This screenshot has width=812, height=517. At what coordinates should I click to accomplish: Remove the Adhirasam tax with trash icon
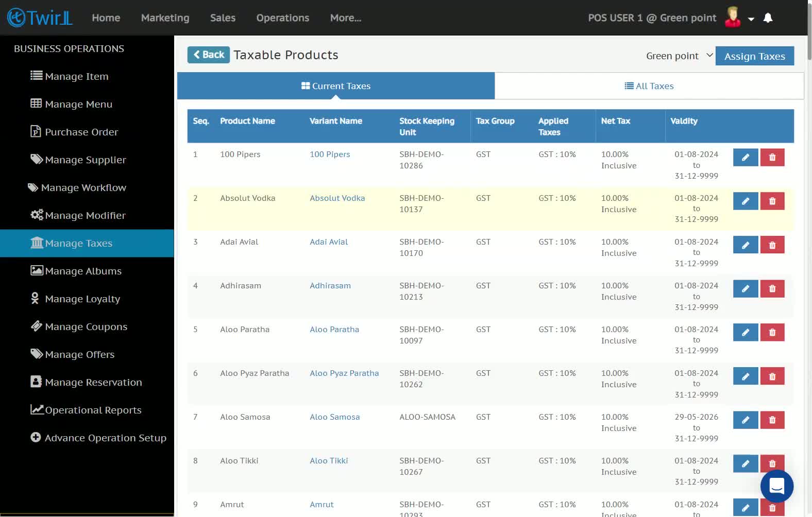[772, 288]
